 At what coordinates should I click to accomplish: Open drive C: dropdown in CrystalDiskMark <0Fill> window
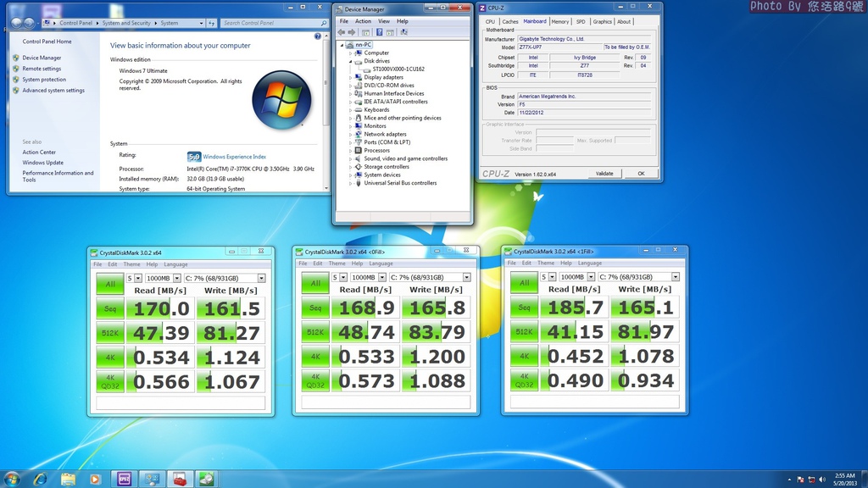[467, 277]
